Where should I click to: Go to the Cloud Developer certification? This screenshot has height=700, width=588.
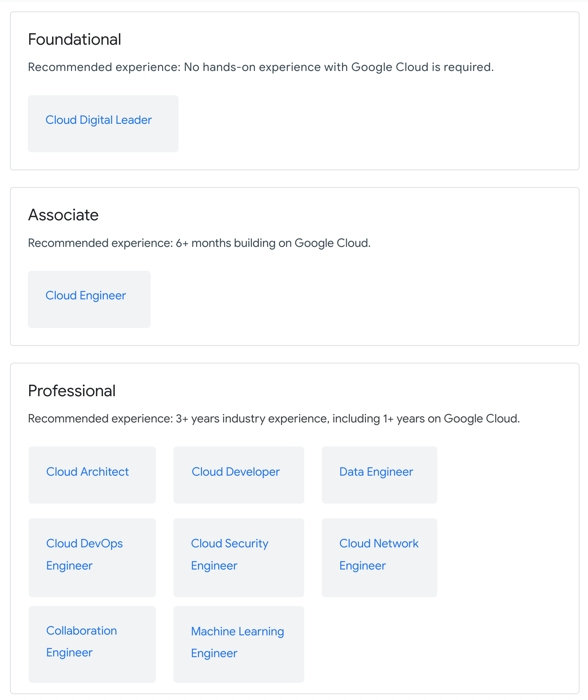point(236,472)
